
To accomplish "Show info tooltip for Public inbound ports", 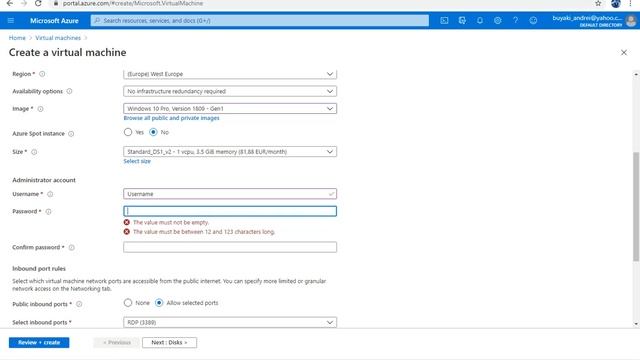I will [x=79, y=304].
